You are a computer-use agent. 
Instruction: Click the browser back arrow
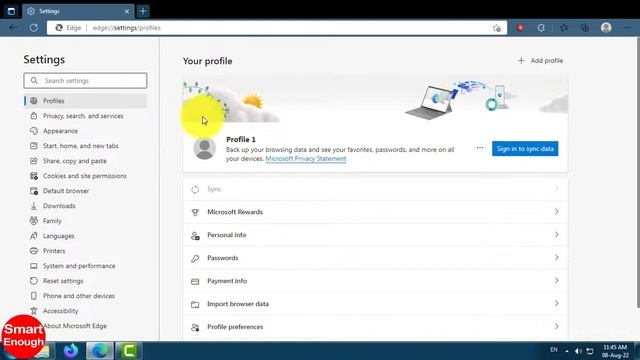(13, 28)
